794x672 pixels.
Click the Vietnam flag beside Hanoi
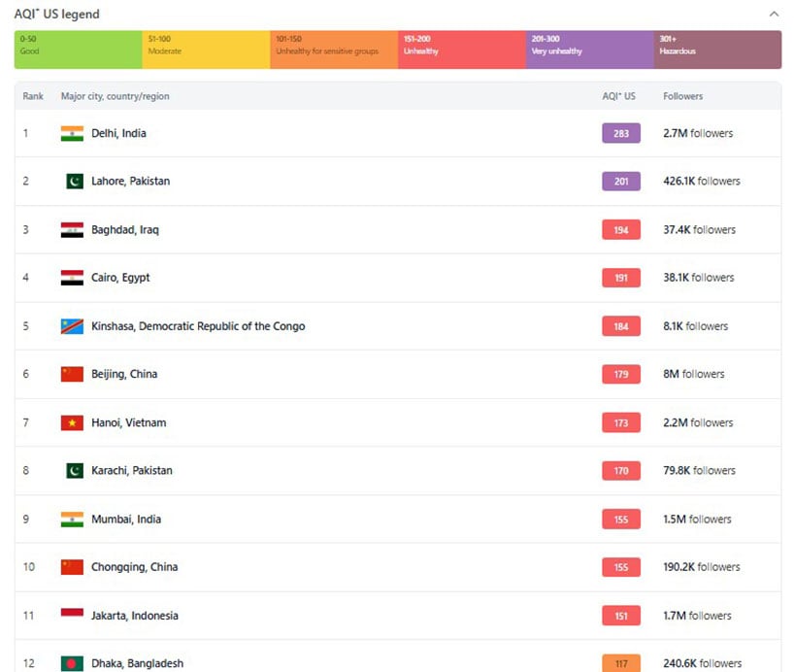coord(72,422)
